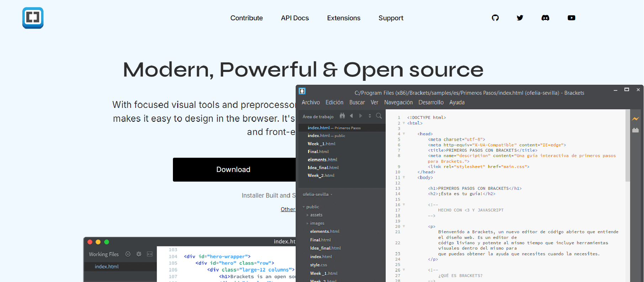The height and width of the screenshot is (282, 644).
Task: Open the GitHub icon link
Action: (x=495, y=18)
